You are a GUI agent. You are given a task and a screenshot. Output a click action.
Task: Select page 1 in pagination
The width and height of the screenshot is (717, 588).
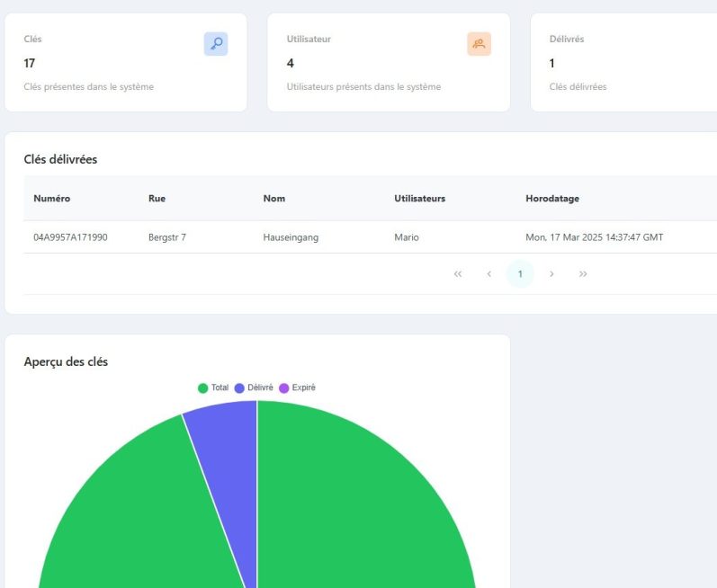point(520,273)
